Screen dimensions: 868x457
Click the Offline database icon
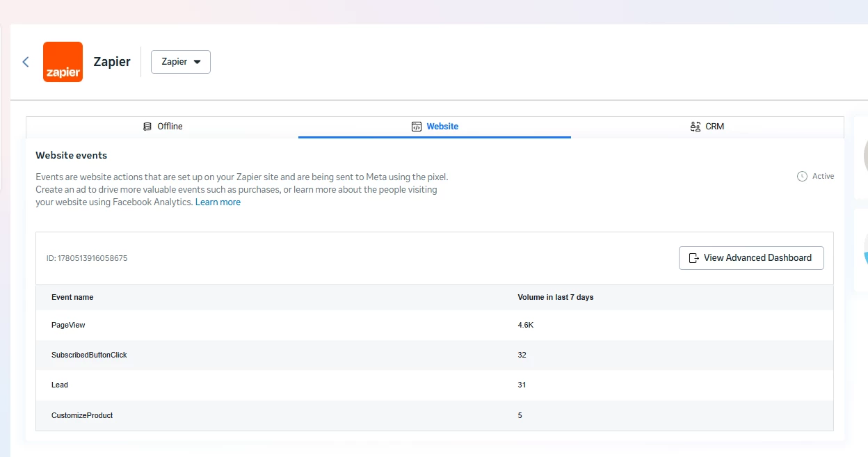click(147, 127)
